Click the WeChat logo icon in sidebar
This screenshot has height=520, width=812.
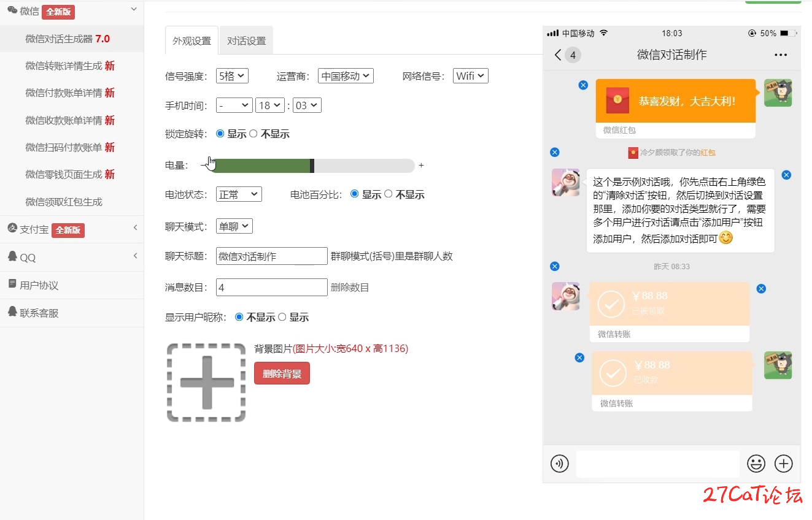point(12,10)
